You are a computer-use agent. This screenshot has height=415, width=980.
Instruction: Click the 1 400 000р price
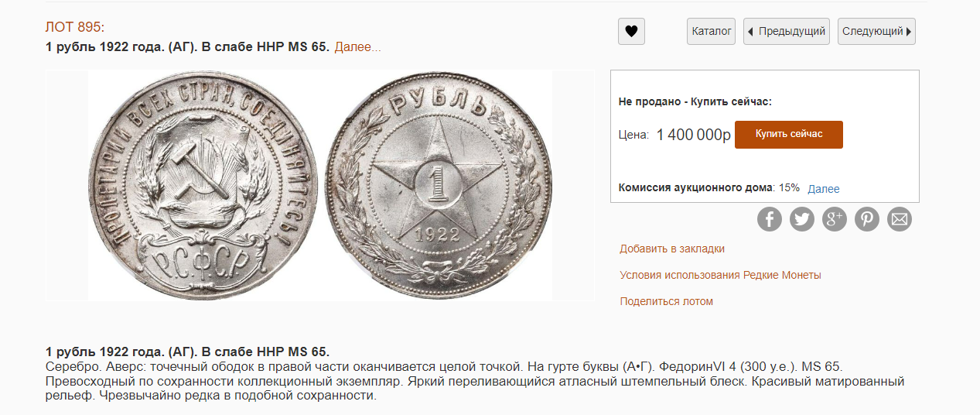coord(693,135)
